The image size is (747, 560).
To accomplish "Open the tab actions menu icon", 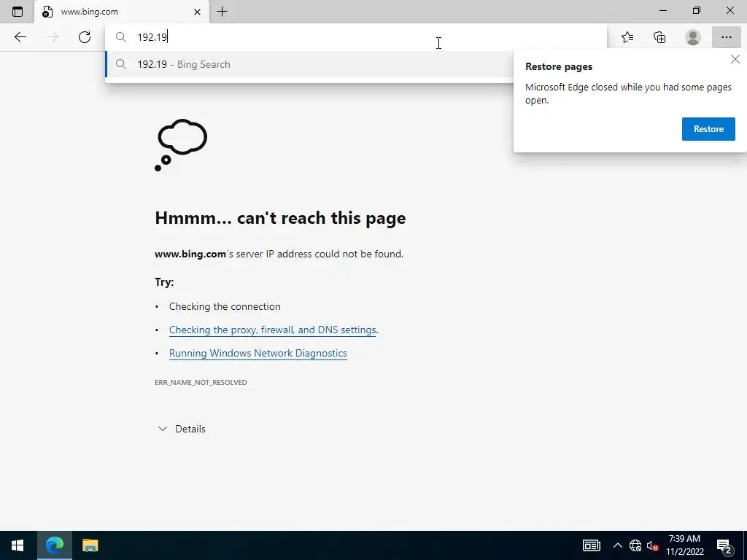I will (x=18, y=12).
